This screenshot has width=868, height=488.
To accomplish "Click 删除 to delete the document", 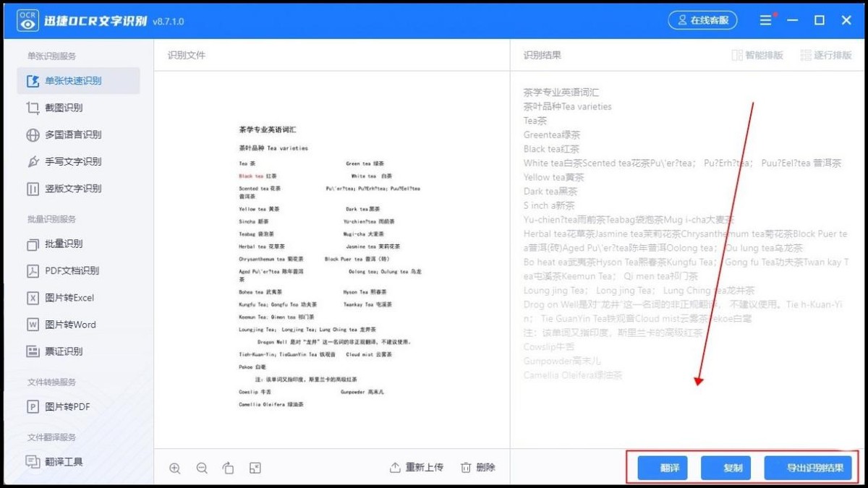I will [477, 468].
